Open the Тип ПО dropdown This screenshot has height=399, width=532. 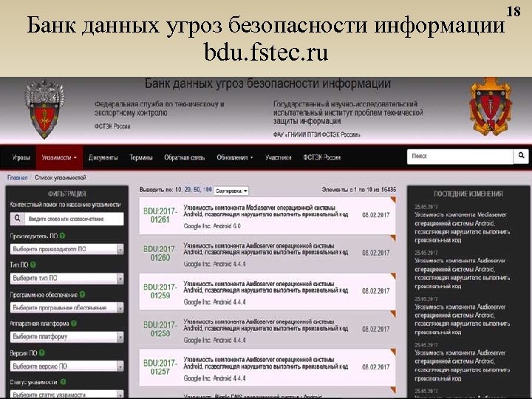tap(66, 279)
